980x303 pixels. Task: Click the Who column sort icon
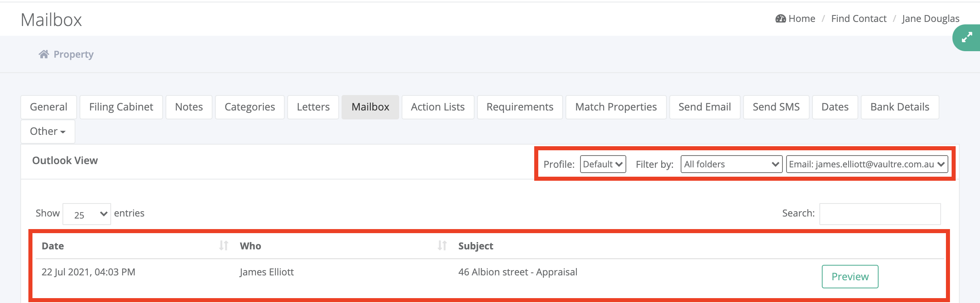pyautogui.click(x=442, y=246)
